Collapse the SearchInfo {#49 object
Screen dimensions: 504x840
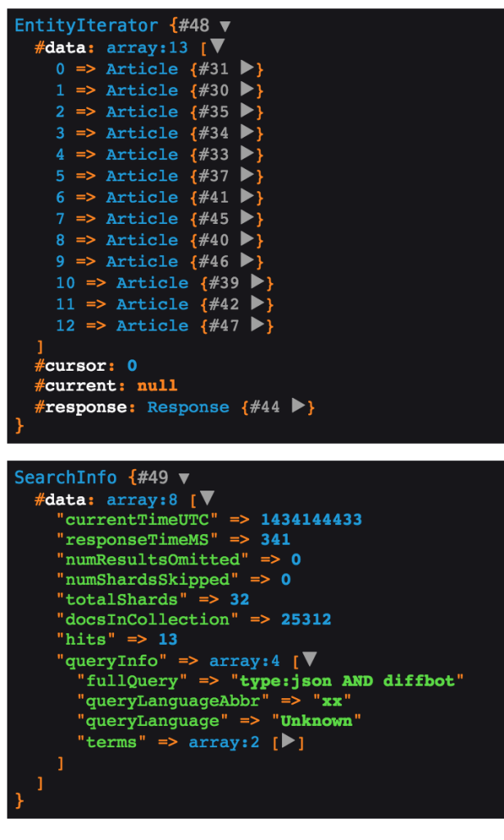[x=184, y=478]
